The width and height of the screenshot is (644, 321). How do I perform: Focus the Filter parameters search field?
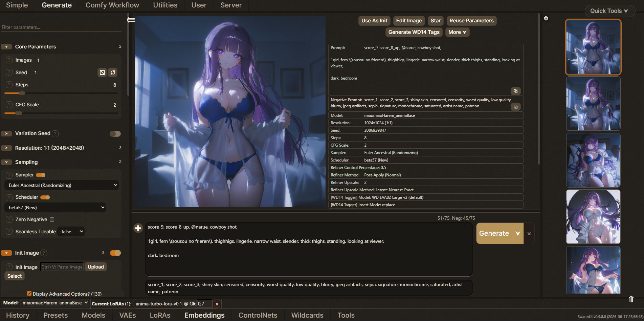tap(61, 27)
